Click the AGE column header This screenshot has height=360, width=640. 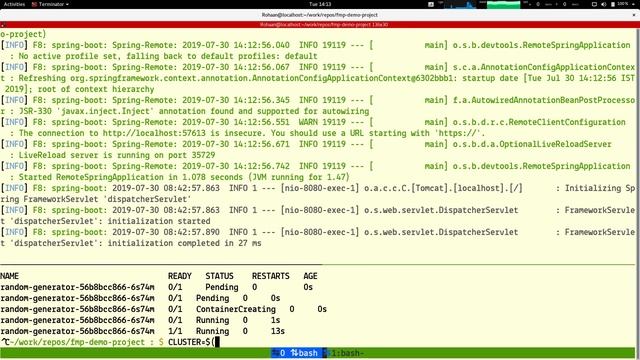pos(310,276)
